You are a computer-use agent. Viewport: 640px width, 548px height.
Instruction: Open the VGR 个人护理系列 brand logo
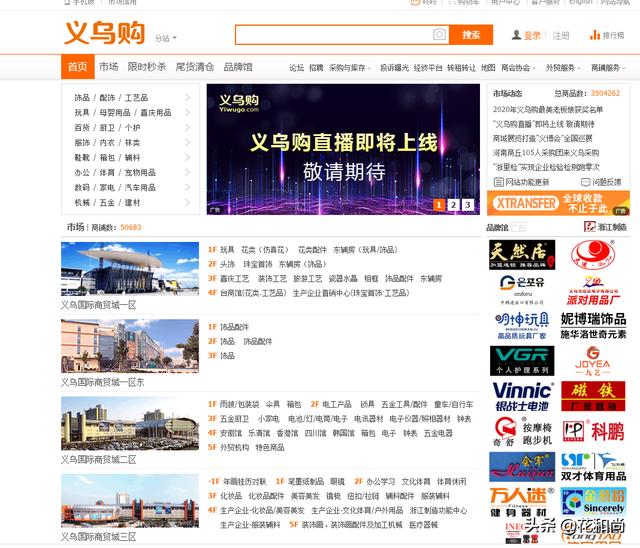point(522,361)
